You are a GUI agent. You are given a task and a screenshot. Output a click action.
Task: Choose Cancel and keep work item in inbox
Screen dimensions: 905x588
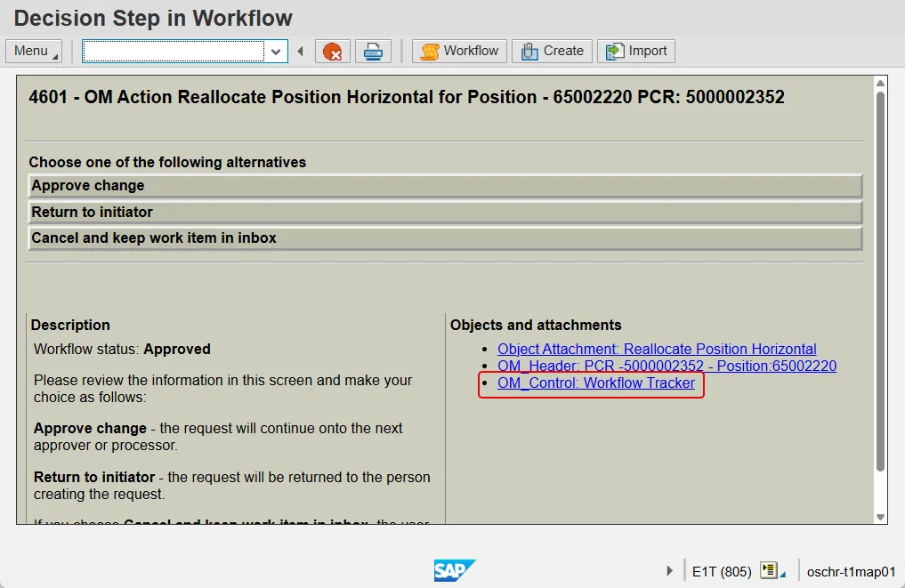click(445, 238)
